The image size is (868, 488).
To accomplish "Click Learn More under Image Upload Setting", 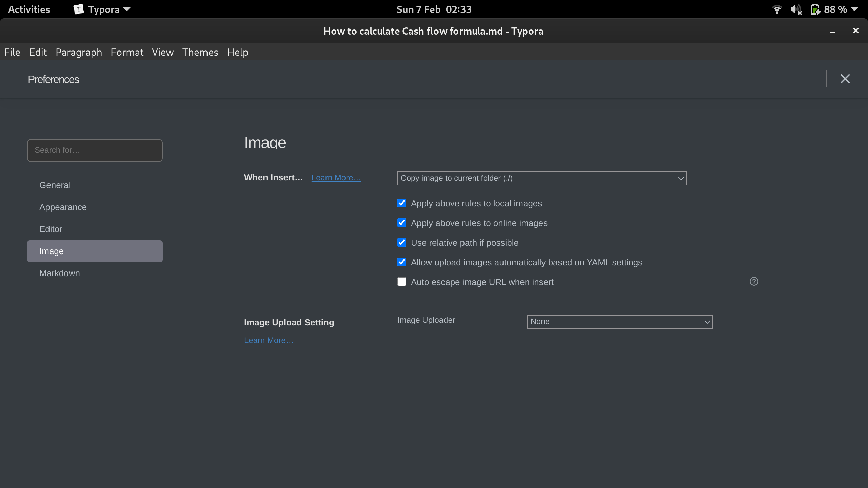I will 269,340.
